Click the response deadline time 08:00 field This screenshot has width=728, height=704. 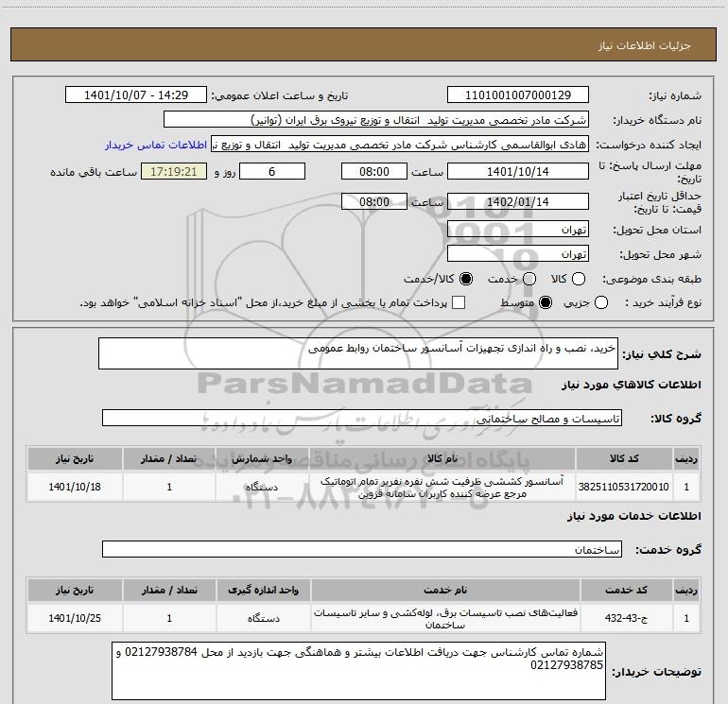(374, 171)
